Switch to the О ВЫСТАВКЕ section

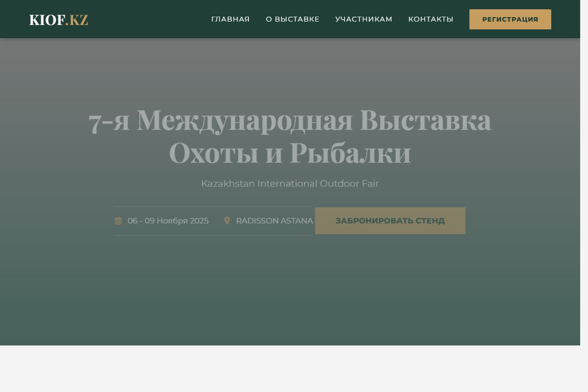coord(293,19)
